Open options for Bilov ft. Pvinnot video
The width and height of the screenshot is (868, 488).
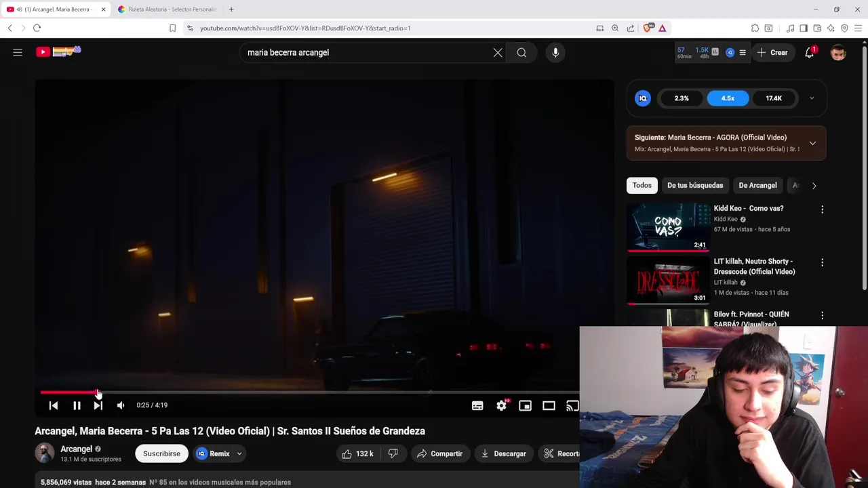click(822, 315)
